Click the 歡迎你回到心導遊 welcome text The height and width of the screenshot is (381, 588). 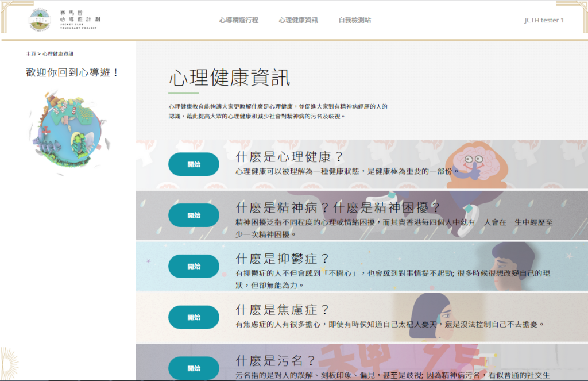[x=72, y=73]
